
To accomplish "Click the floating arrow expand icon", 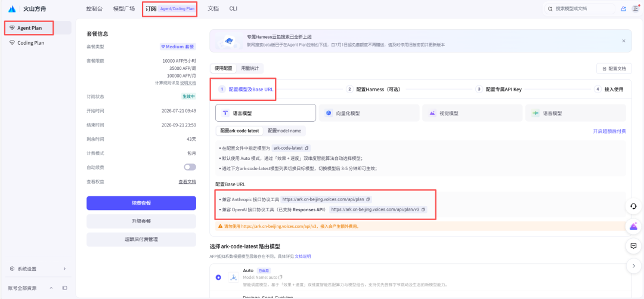I will click(x=633, y=266).
